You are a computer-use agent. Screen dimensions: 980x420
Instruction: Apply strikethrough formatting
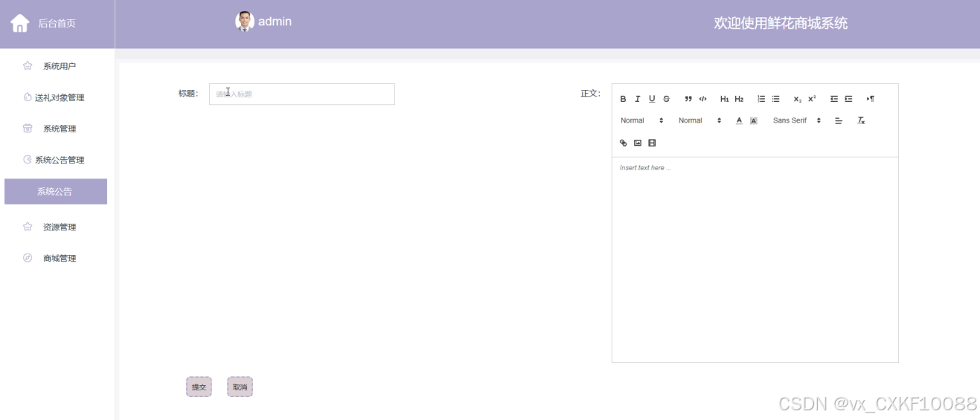pyautogui.click(x=667, y=99)
